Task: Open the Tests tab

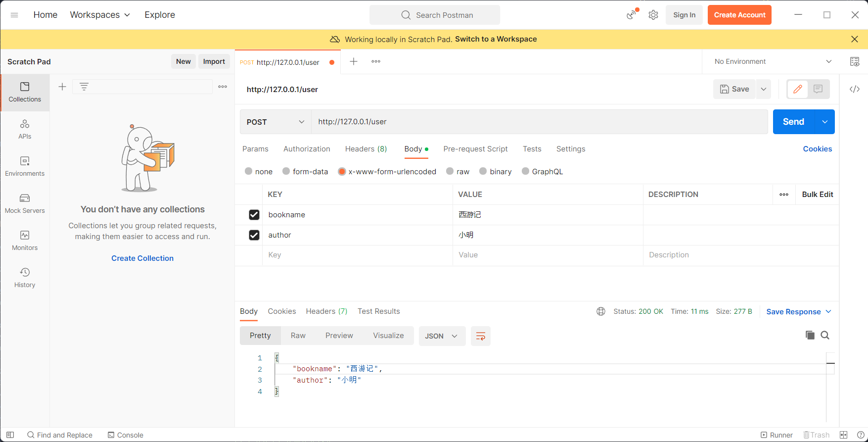Action: (532, 149)
